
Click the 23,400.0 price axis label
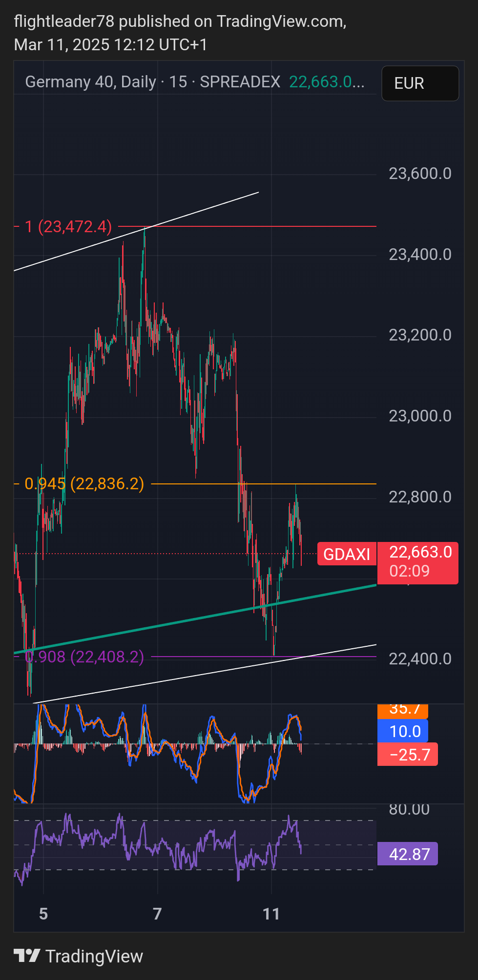pos(420,255)
